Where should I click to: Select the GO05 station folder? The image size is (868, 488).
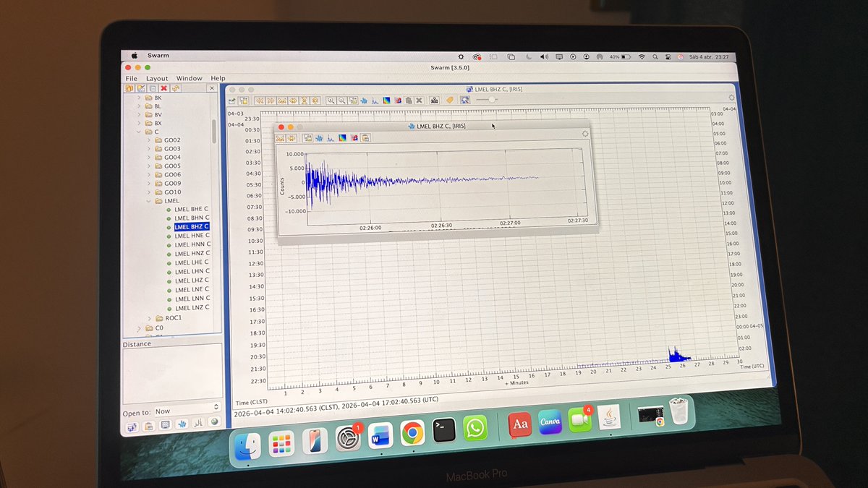pos(172,166)
